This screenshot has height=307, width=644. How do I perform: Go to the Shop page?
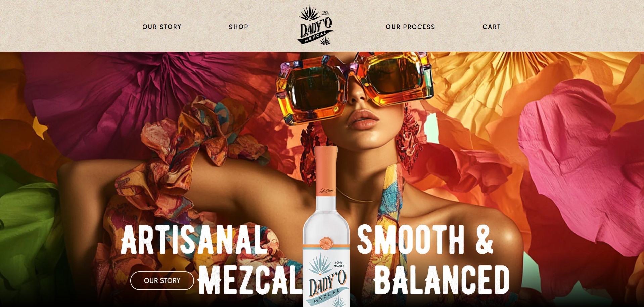click(238, 27)
